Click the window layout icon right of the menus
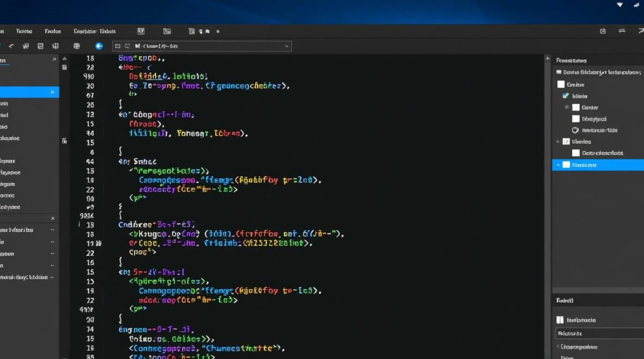 tap(141, 31)
